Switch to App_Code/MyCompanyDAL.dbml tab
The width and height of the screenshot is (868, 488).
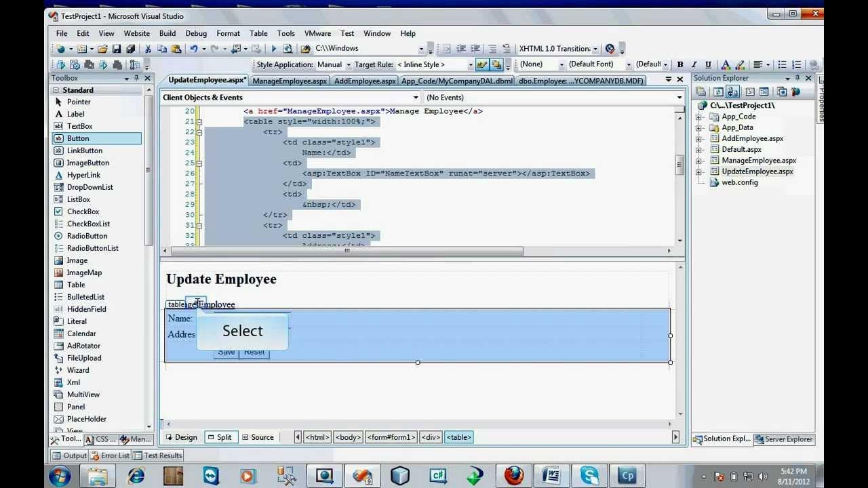[x=457, y=81]
